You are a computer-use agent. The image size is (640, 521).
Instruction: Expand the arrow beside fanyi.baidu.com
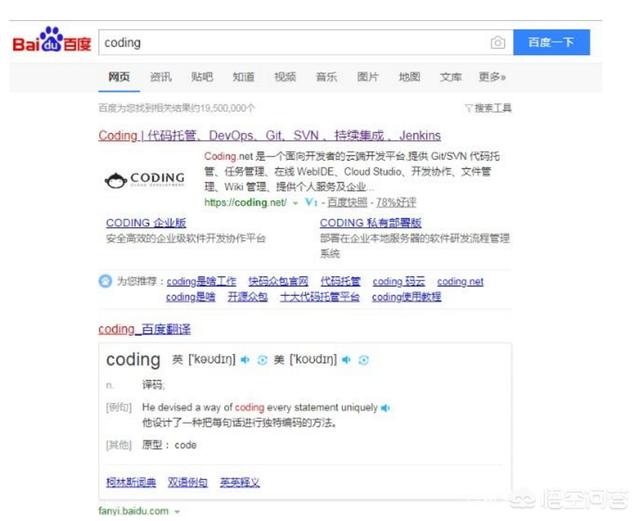(x=176, y=511)
